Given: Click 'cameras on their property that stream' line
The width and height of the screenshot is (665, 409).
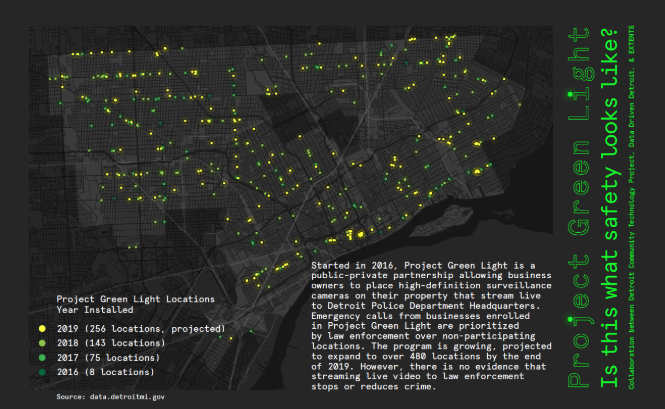Looking at the screenshot, I should [x=426, y=296].
